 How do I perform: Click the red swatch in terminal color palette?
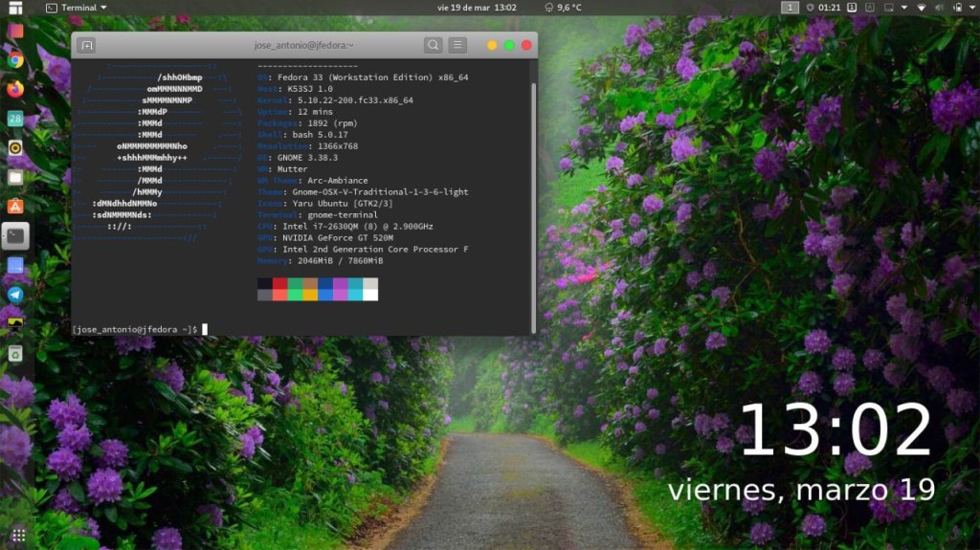tap(279, 284)
